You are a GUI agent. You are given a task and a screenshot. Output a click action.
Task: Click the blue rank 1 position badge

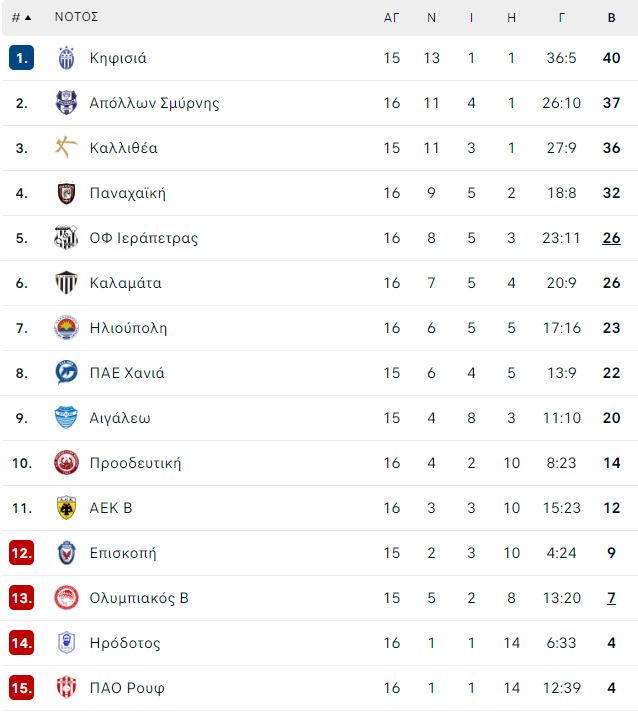(x=22, y=58)
